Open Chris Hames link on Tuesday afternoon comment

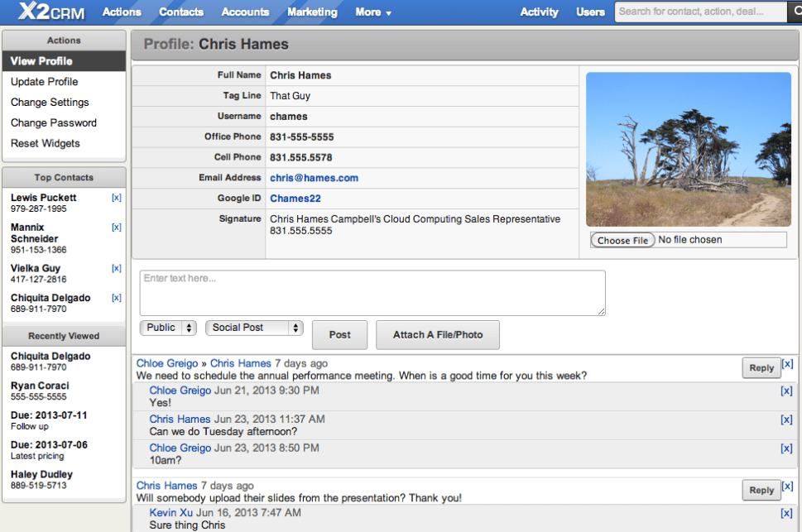pos(180,419)
